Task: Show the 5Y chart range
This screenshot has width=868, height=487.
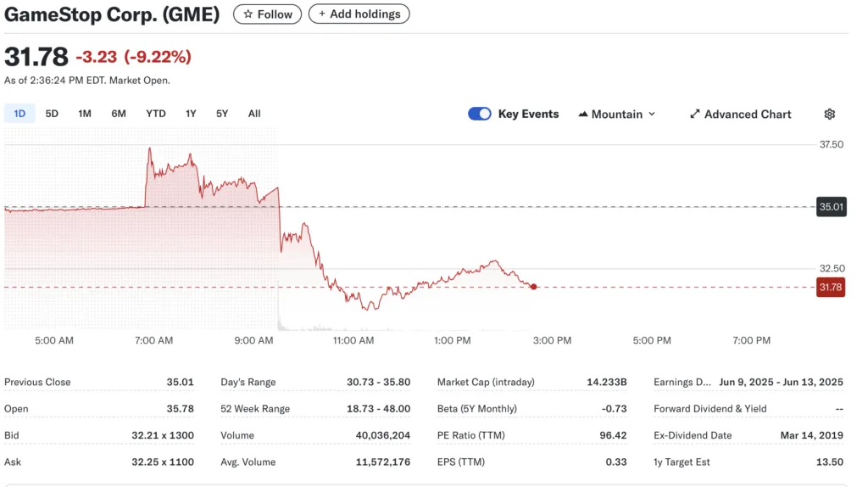Action: pyautogui.click(x=222, y=114)
